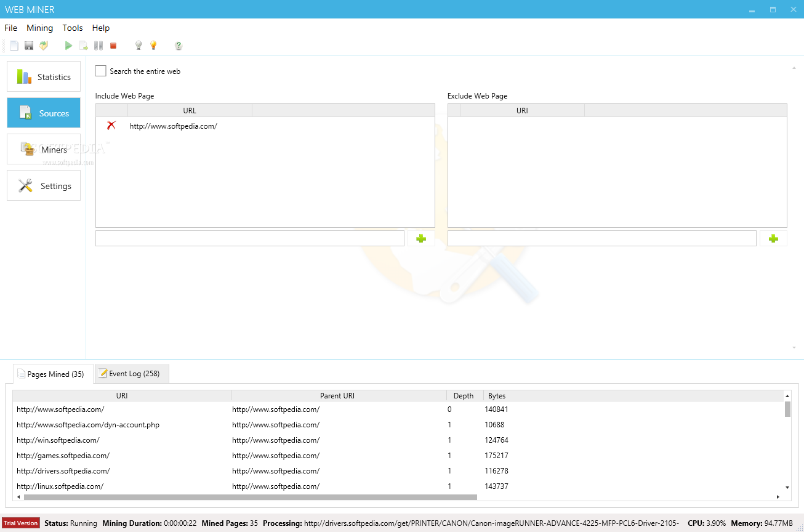Click the Mining Duration status entry
Image resolution: width=804 pixels, height=532 pixels.
tap(149, 523)
